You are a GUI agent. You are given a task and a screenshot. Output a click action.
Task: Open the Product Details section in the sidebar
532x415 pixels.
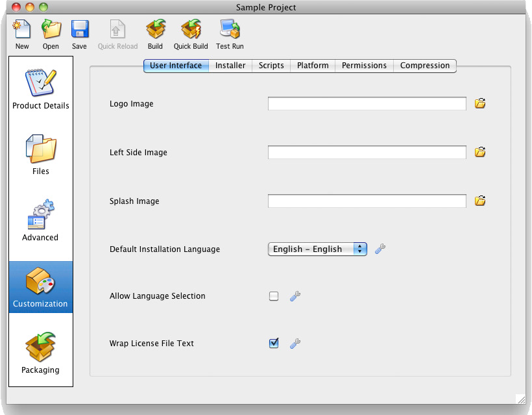coord(41,89)
